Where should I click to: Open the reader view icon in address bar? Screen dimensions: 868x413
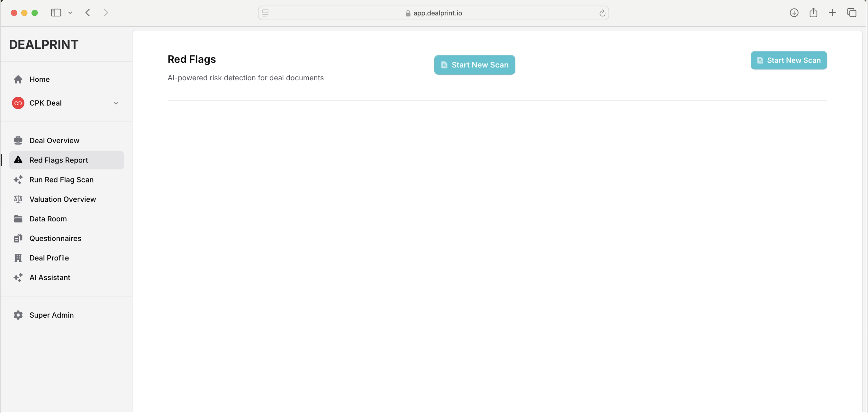click(265, 13)
